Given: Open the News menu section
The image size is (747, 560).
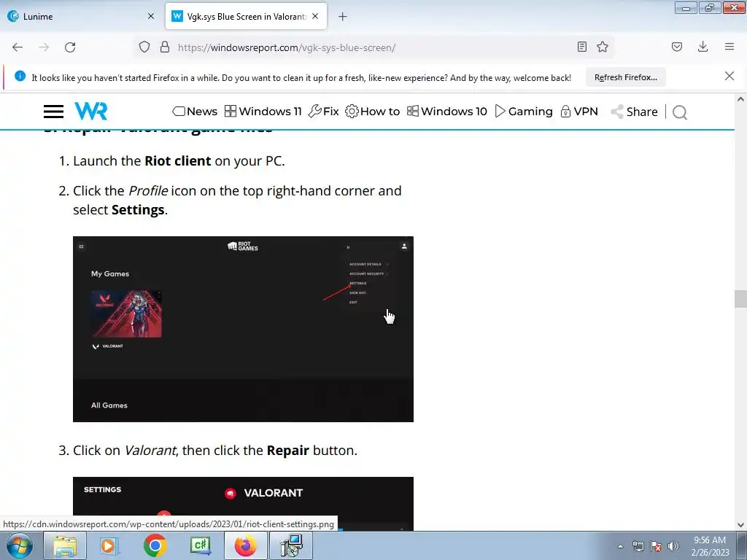Looking at the screenshot, I should pos(195,112).
